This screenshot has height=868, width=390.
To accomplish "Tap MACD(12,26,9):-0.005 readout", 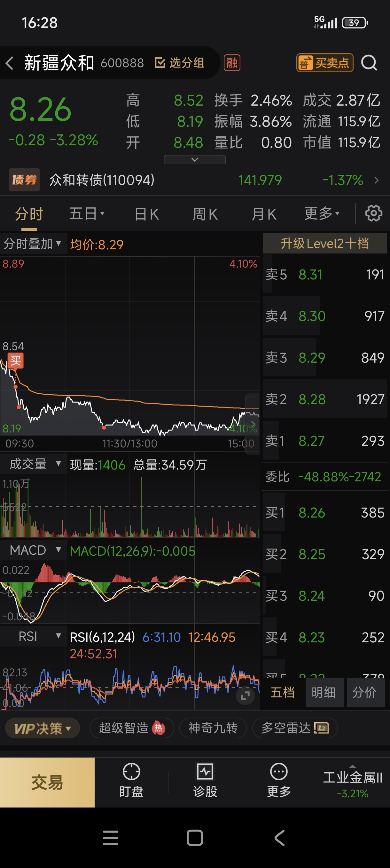I will (x=133, y=551).
